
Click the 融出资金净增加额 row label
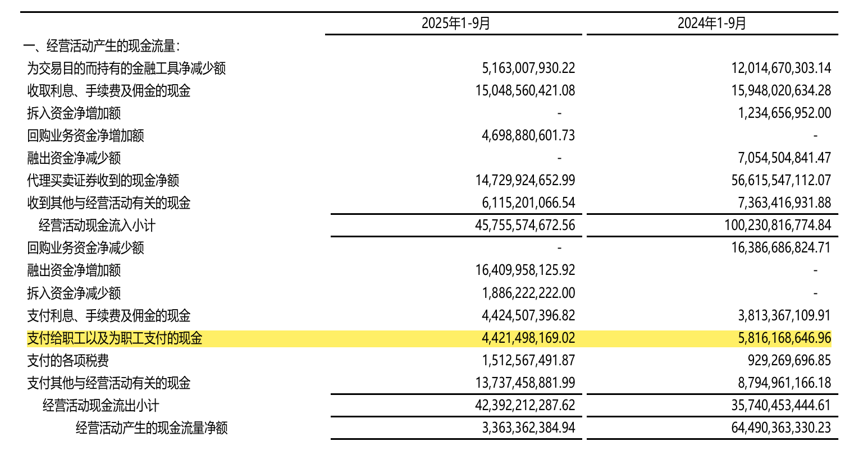[74, 270]
